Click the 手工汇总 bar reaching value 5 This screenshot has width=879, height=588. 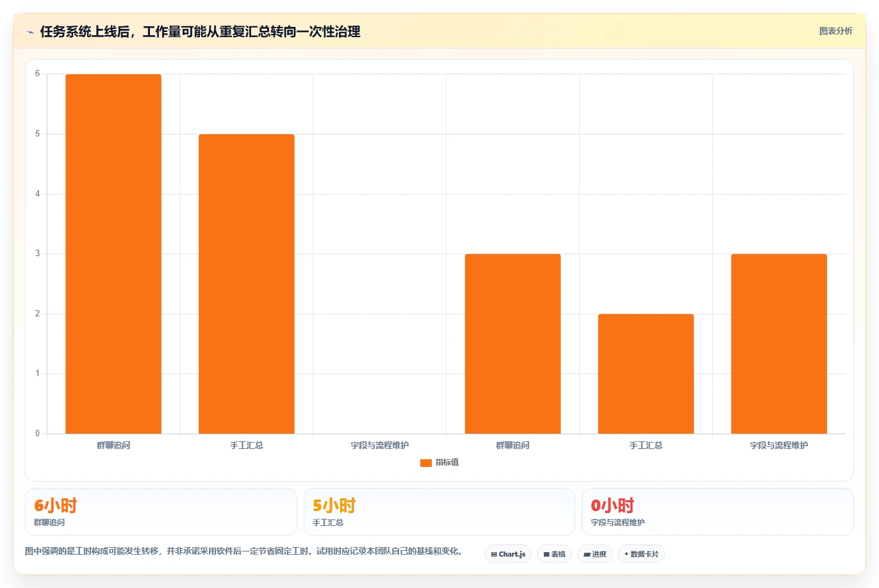(247, 284)
